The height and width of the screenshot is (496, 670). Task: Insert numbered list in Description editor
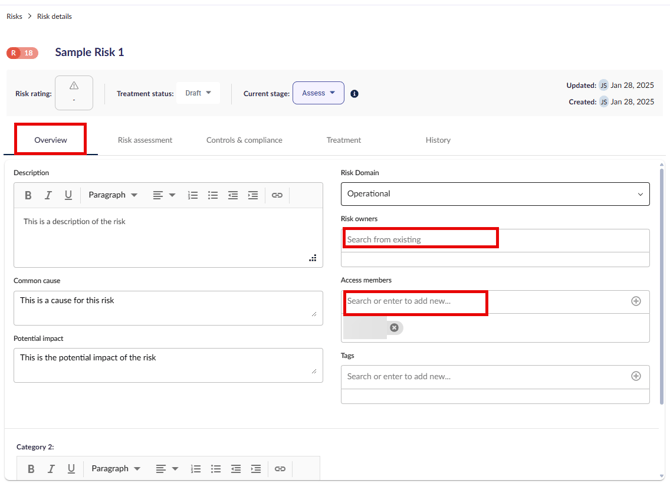193,195
